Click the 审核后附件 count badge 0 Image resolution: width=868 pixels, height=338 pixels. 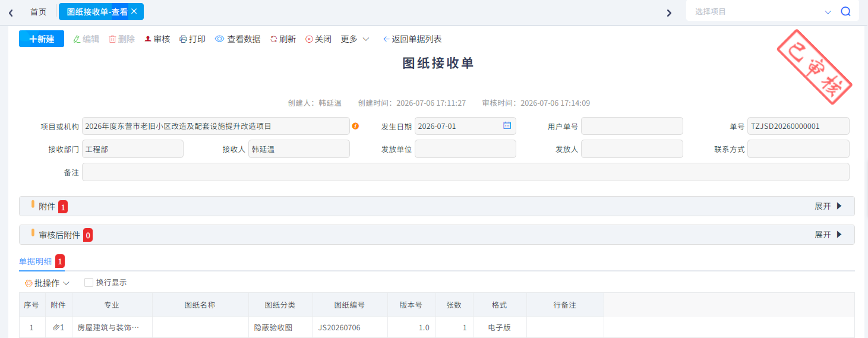(88, 235)
